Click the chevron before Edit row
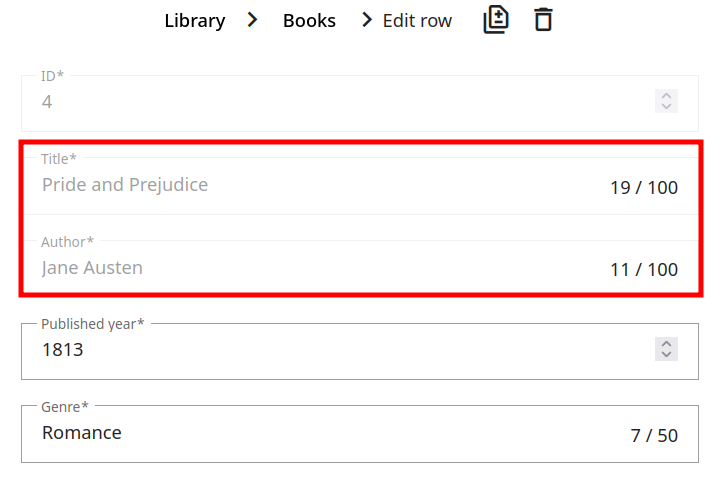 368,20
